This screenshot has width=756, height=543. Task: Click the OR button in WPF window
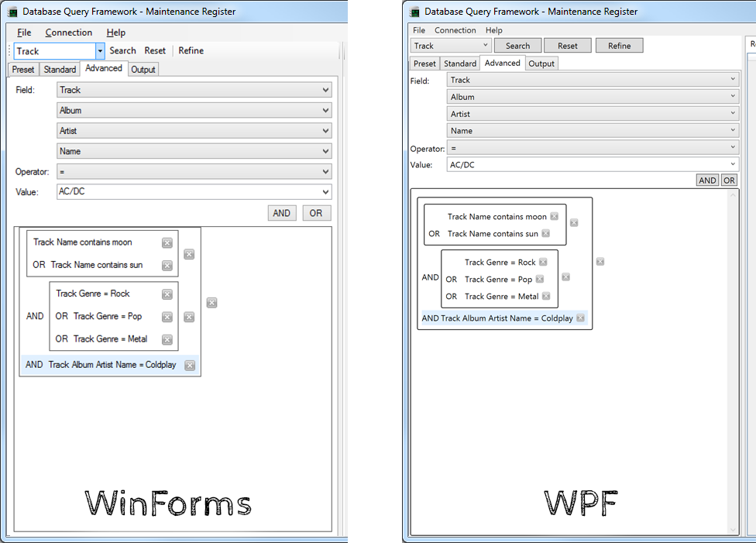729,180
